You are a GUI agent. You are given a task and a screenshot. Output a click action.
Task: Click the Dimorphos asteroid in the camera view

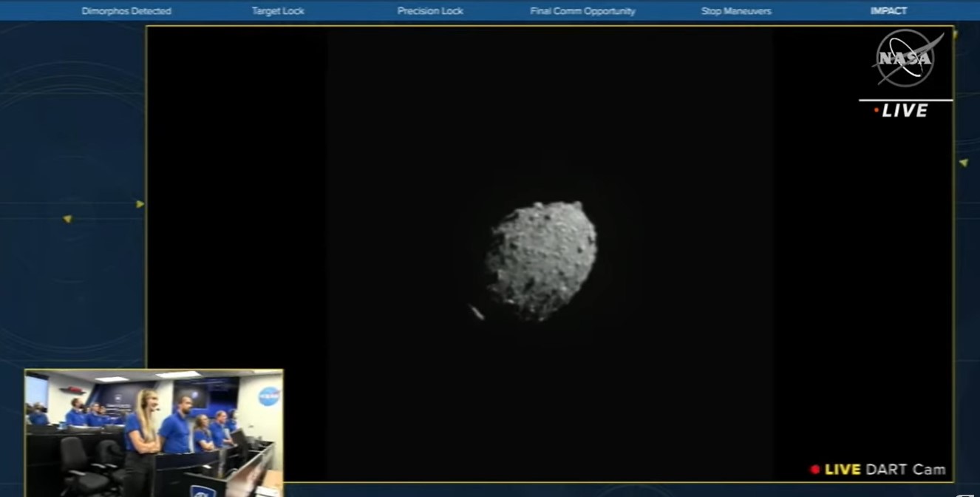pyautogui.click(x=541, y=260)
